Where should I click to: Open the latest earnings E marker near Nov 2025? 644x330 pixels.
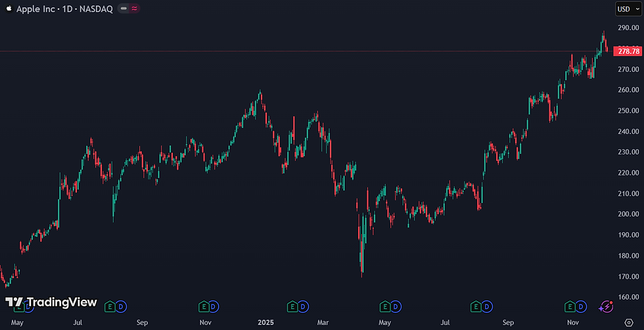pyautogui.click(x=570, y=306)
